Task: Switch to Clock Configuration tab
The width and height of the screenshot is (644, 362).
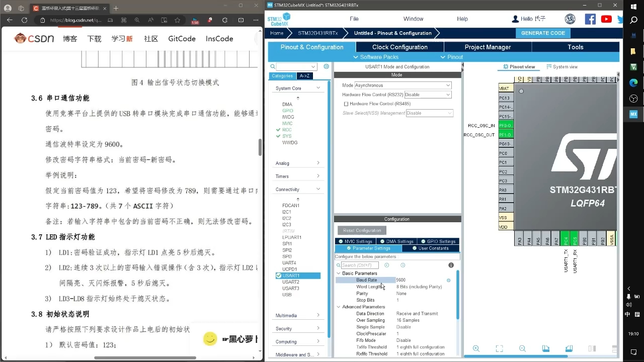Action: click(x=399, y=47)
